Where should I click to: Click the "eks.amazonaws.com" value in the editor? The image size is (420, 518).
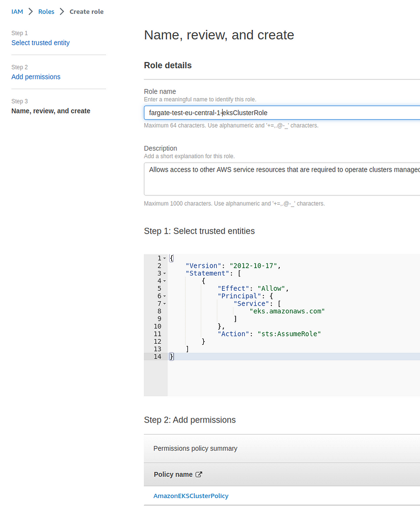click(x=287, y=311)
